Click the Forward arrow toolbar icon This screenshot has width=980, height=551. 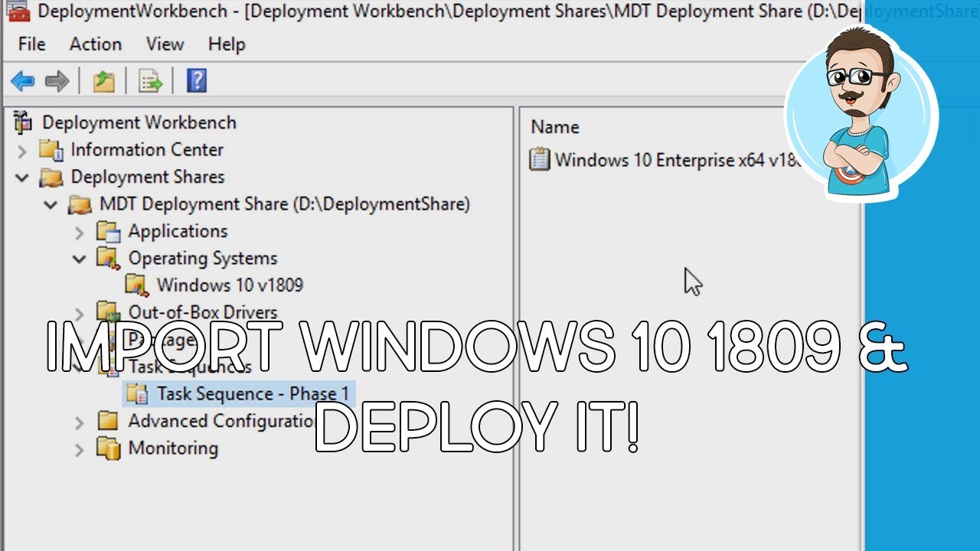57,80
